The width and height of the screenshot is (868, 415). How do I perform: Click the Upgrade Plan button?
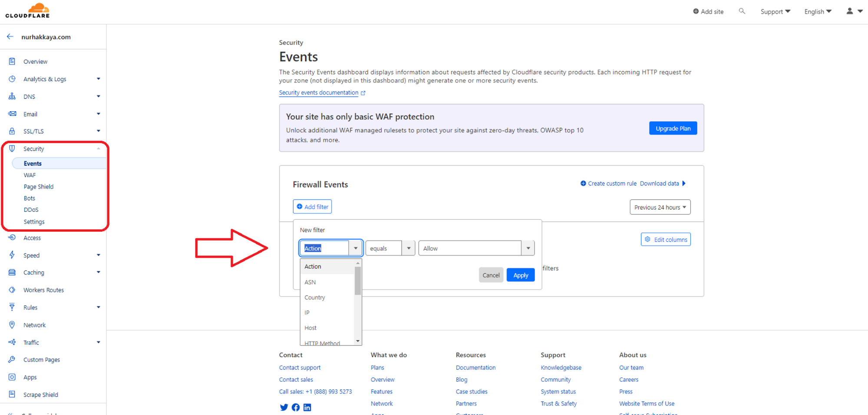673,128
